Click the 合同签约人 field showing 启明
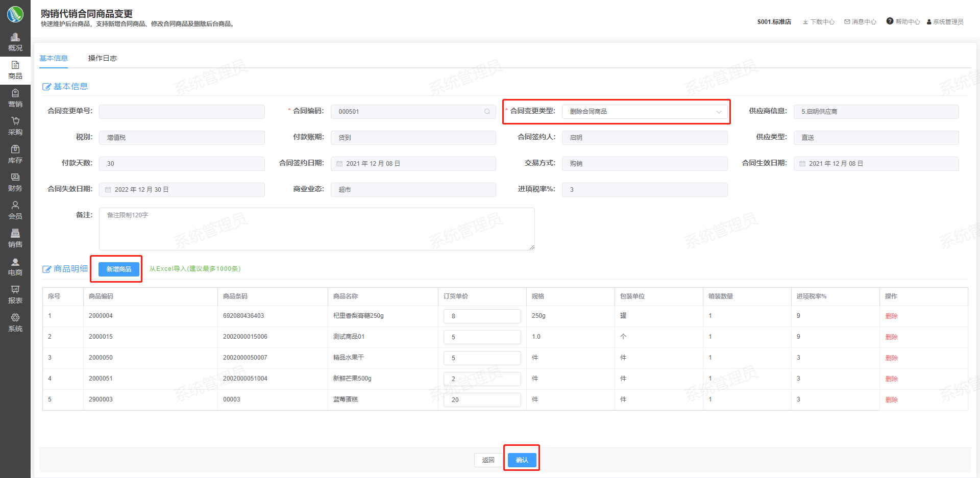 (x=645, y=138)
